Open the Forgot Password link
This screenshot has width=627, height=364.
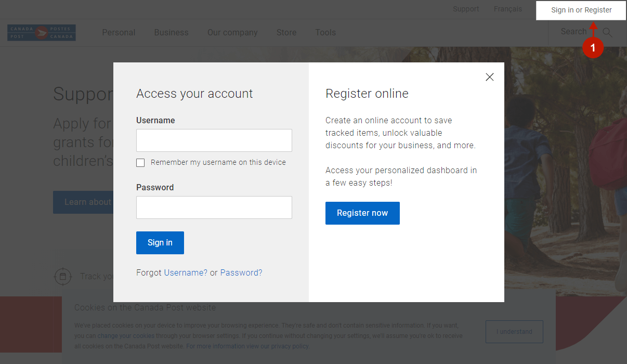coord(241,273)
